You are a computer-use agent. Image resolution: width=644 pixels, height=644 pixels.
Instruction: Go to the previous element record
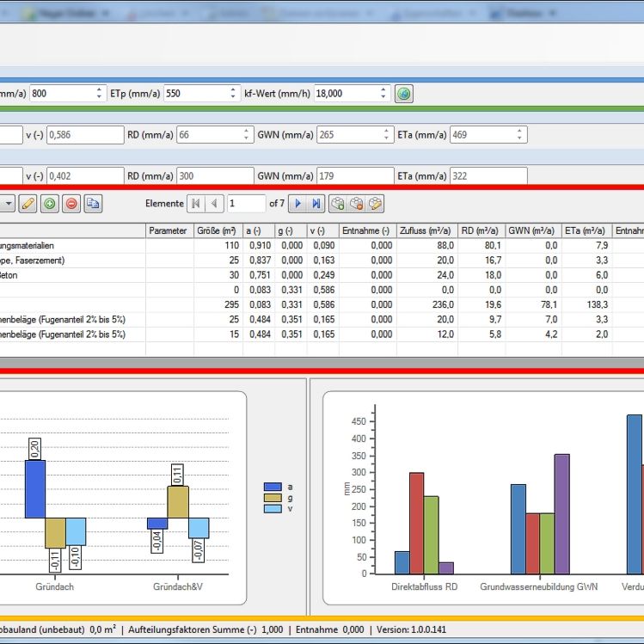[x=214, y=204]
